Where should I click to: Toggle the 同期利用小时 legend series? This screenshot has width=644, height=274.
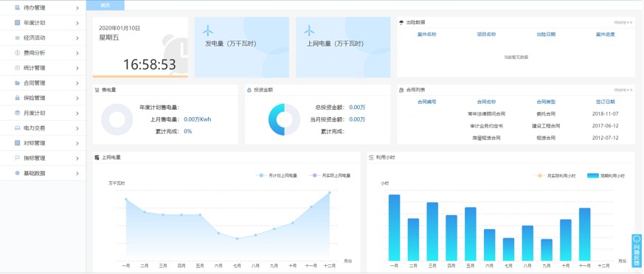click(606, 175)
